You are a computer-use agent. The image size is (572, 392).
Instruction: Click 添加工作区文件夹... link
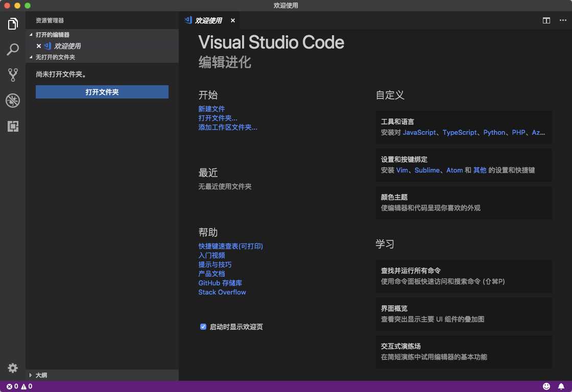point(228,127)
